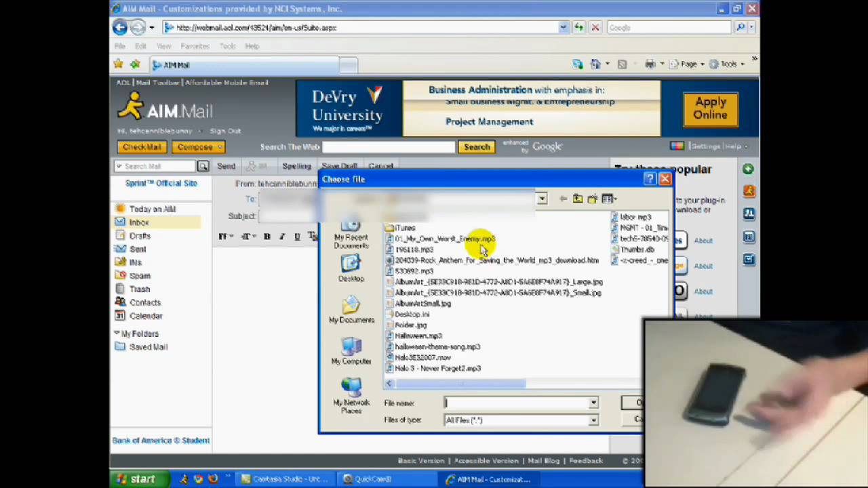
Task: Open the View menu
Action: tap(163, 46)
